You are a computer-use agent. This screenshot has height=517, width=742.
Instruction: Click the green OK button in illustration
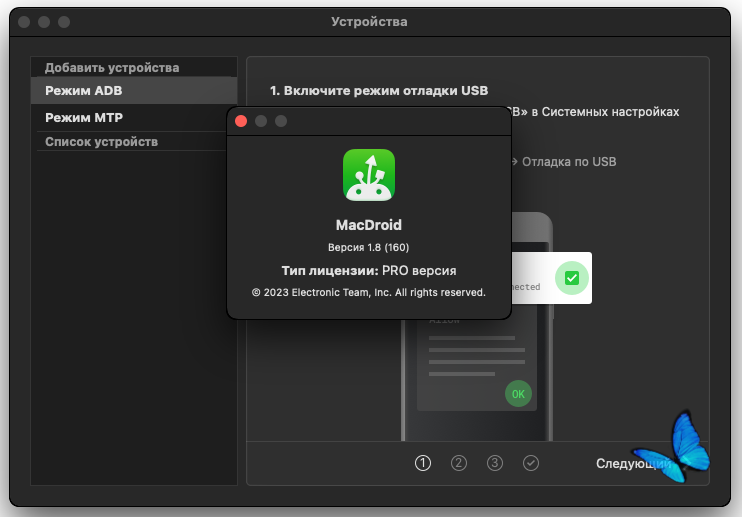click(518, 394)
